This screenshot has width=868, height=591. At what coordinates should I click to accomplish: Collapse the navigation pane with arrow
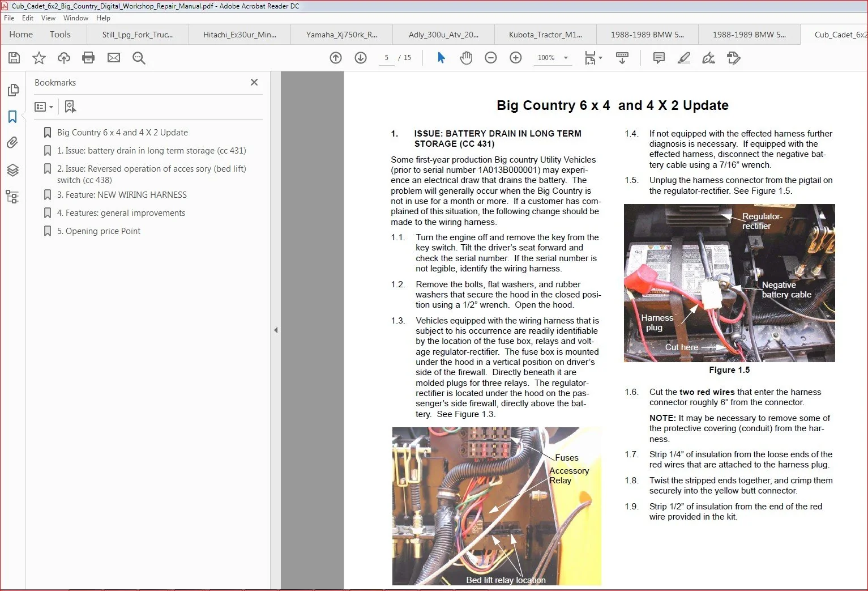276,330
